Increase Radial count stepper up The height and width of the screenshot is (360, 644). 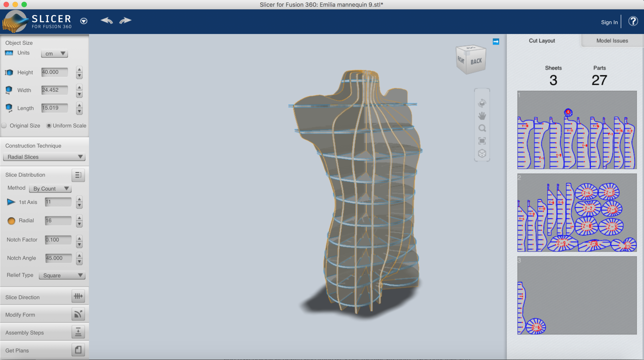[x=79, y=218]
